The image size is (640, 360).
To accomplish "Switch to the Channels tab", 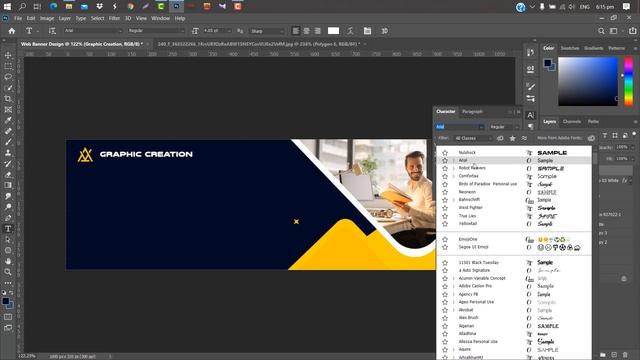I will click(572, 122).
